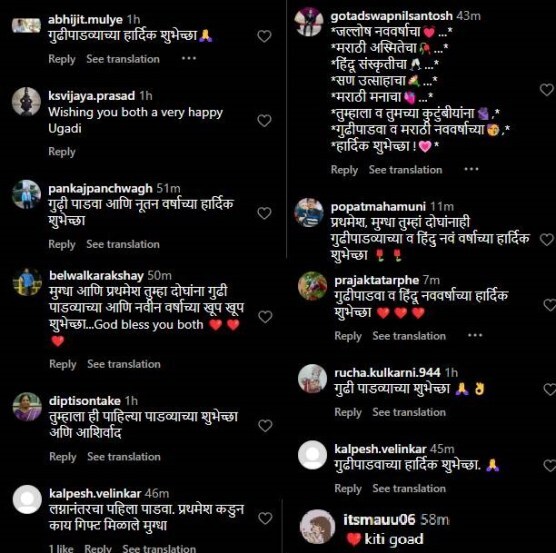See translation of pankajpanchwagh's comment
Viewport: 556px width, 553px height.
pos(123,244)
